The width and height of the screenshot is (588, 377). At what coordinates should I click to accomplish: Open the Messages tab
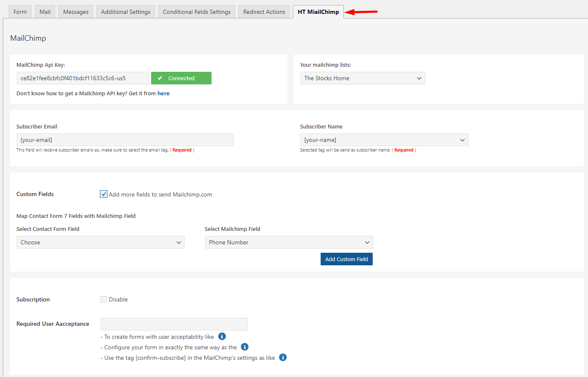[76, 12]
